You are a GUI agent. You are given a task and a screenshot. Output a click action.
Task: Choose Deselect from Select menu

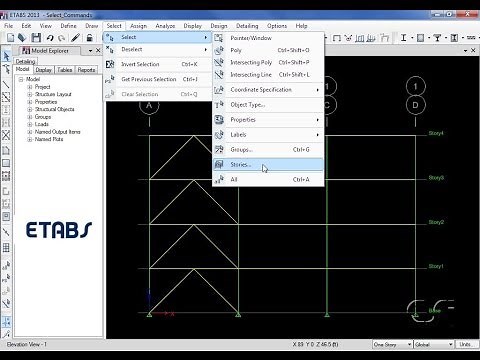(x=158, y=49)
